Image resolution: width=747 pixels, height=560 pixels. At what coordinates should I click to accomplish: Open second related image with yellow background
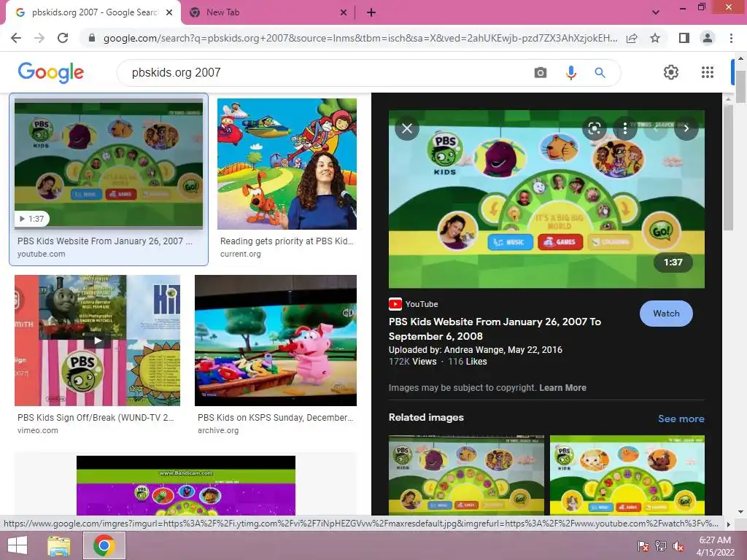(627, 475)
